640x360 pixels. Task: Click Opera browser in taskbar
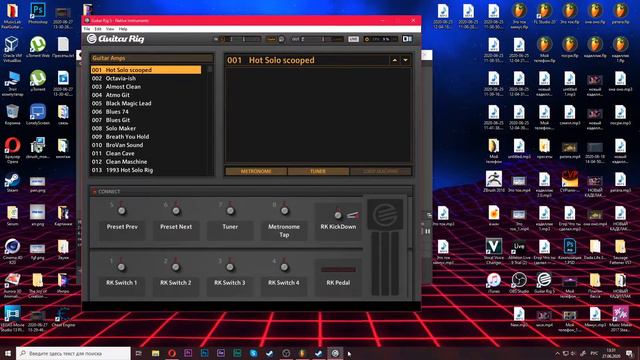point(172,353)
